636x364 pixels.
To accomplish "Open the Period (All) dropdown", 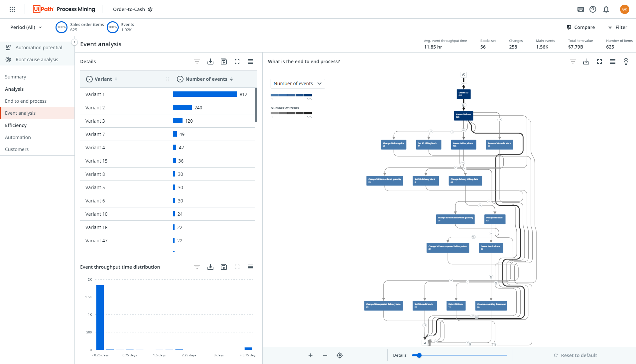I will pos(26,27).
